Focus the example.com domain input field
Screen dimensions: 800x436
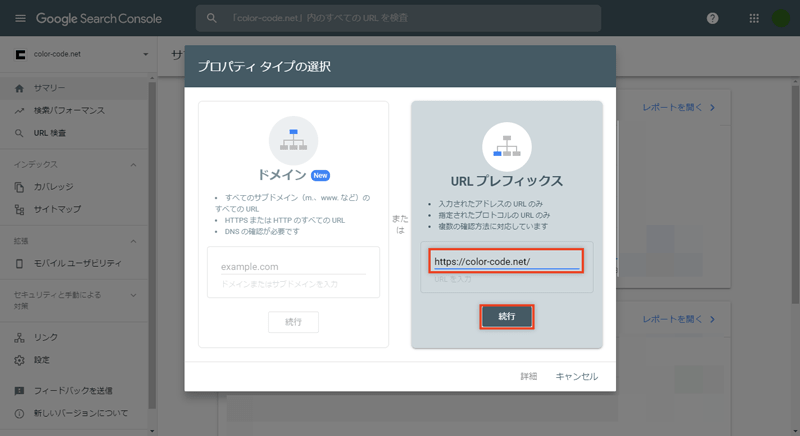pos(293,267)
